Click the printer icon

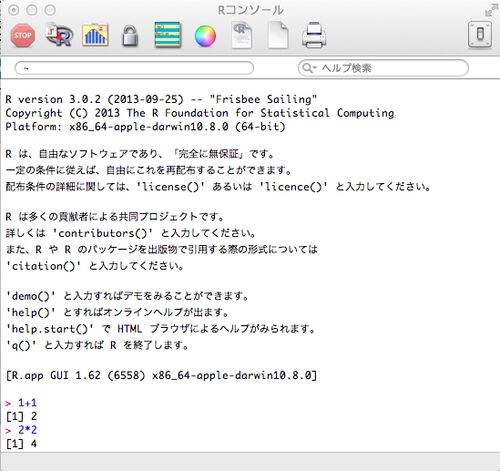pos(314,35)
